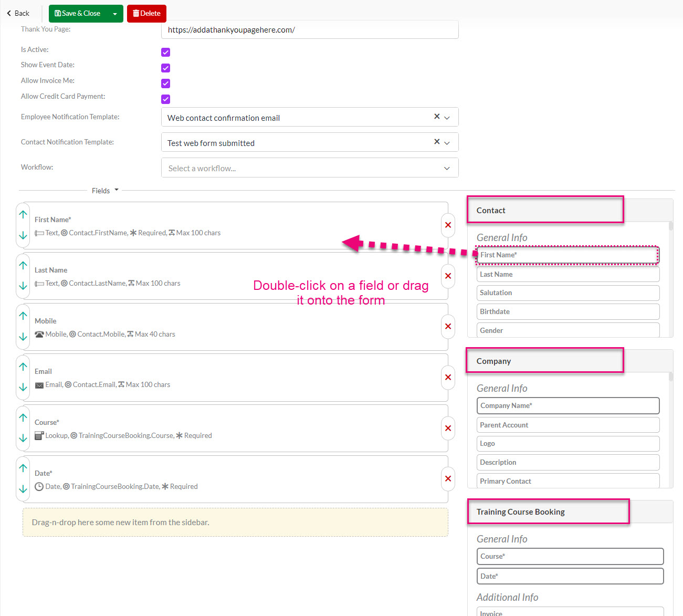This screenshot has height=616, width=683.
Task: Move Mobile field down with arrow
Action: [23, 337]
